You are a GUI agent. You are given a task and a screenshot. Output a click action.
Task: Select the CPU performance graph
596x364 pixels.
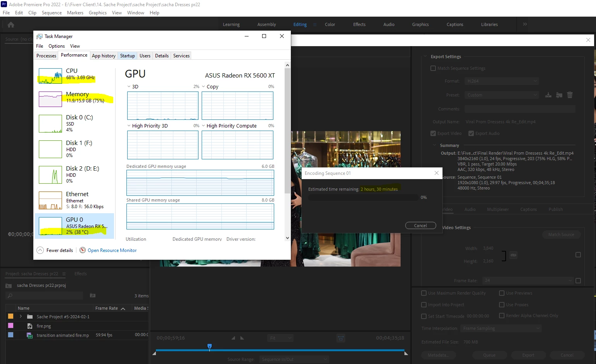(50, 76)
